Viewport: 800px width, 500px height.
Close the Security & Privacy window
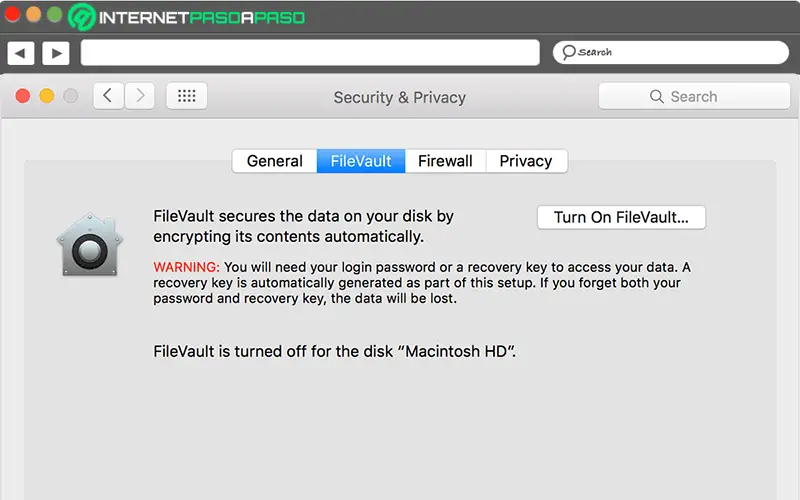[23, 96]
